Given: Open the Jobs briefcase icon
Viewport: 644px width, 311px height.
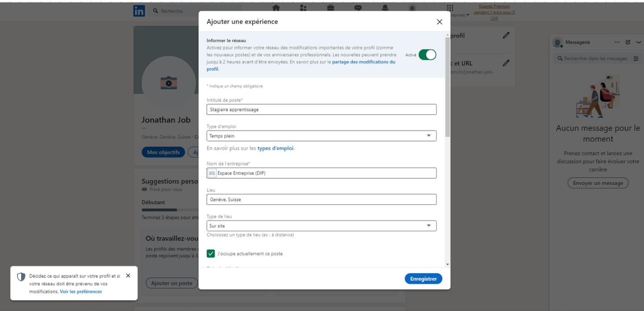Looking at the screenshot, I should tap(330, 8).
